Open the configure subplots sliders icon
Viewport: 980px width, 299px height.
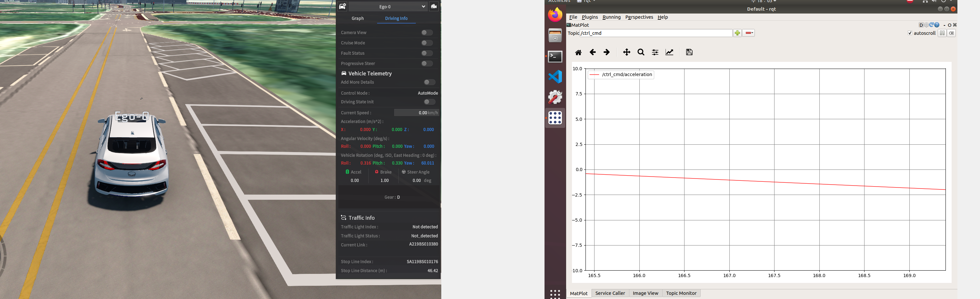tap(655, 53)
